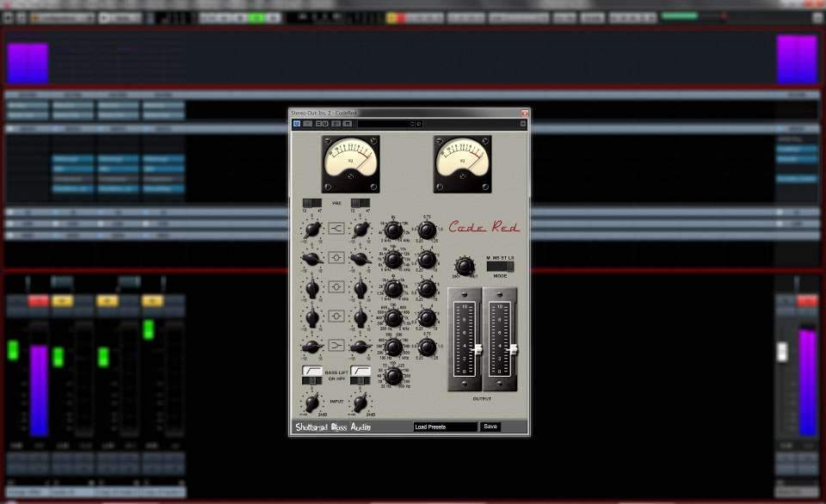826x504 pixels.
Task: Click the second band bell filter icon
Action: click(336, 257)
